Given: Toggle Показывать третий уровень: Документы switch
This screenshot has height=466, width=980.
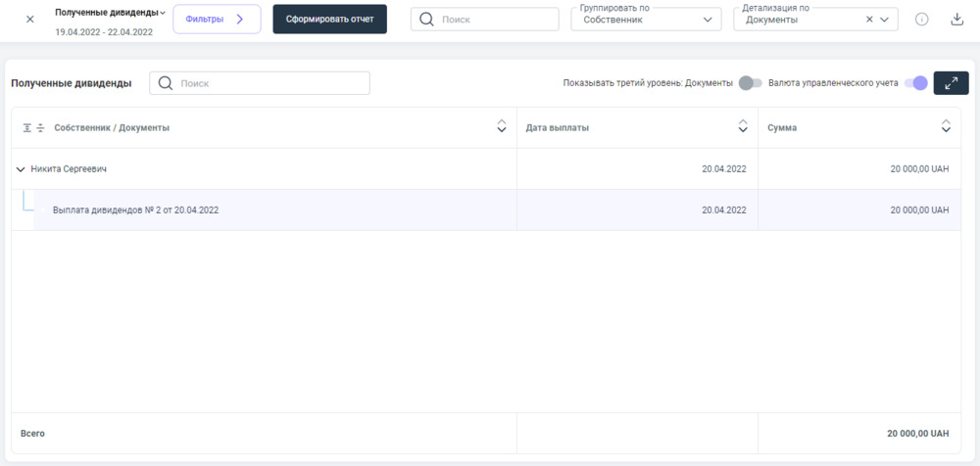Looking at the screenshot, I should click(750, 83).
